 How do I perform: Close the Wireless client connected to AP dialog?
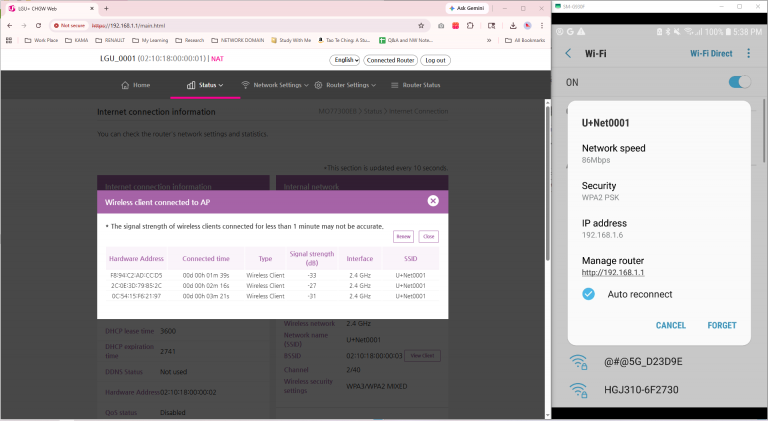pos(433,201)
